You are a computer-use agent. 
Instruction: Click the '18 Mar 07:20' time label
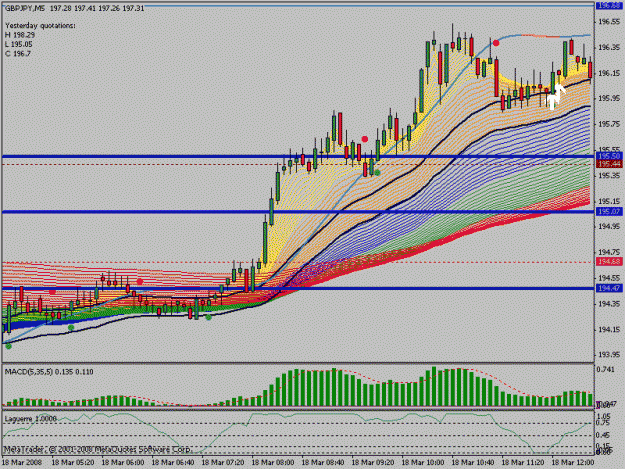pos(223,462)
